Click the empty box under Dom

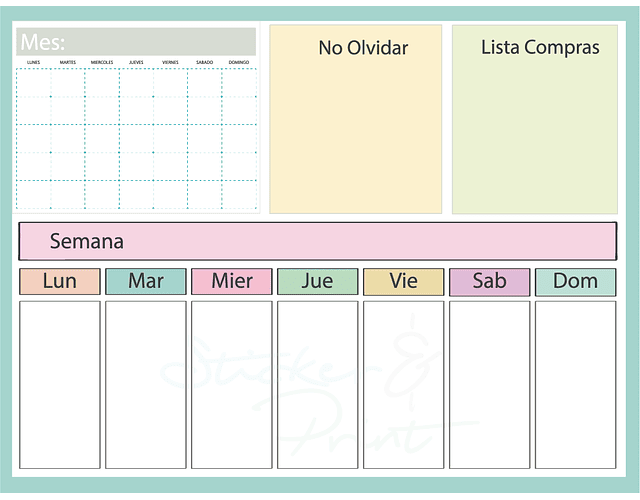(x=575, y=385)
